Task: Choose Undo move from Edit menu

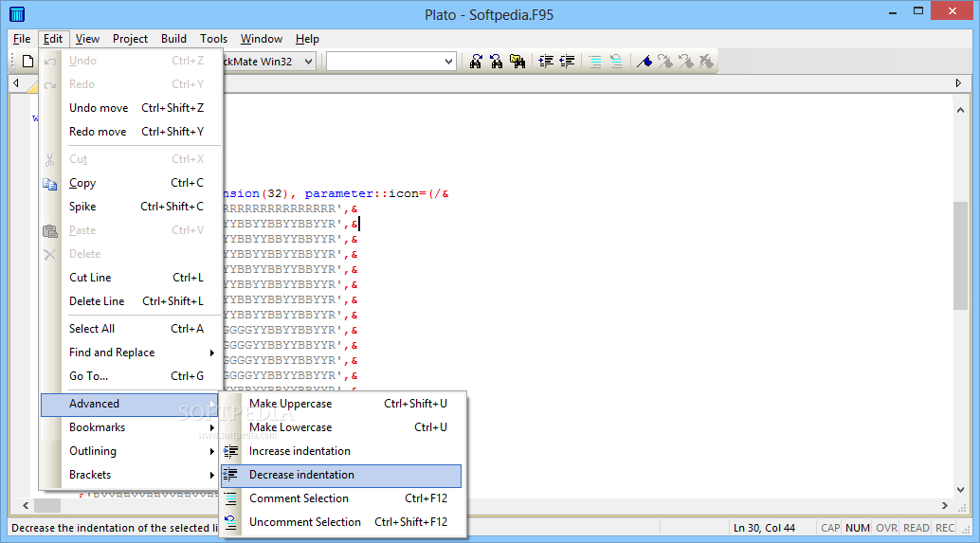Action: pos(131,108)
